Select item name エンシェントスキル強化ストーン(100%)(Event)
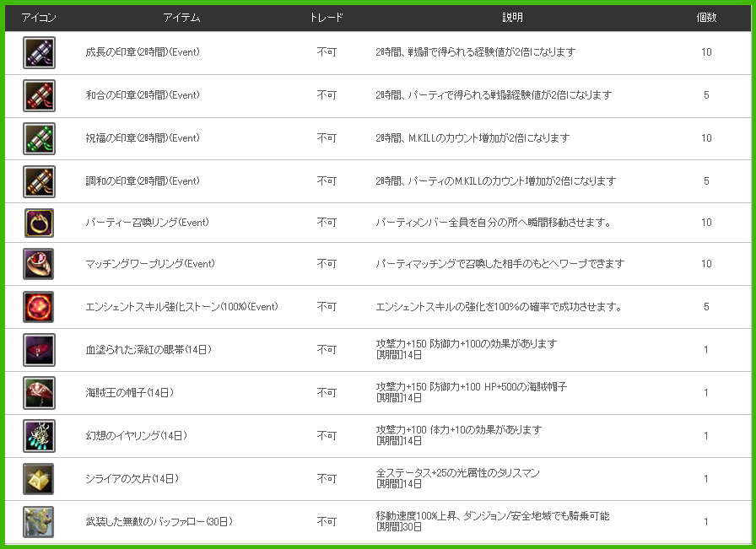Image resolution: width=756 pixels, height=549 pixels. [x=181, y=307]
